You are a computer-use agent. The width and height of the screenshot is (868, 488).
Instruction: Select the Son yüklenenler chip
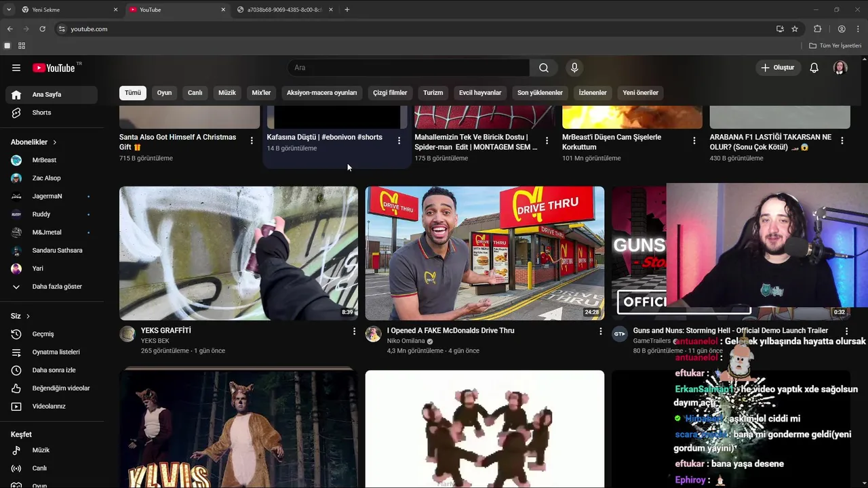(x=540, y=93)
